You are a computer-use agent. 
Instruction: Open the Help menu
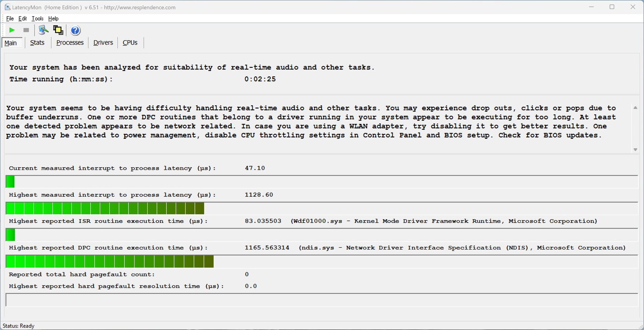53,18
